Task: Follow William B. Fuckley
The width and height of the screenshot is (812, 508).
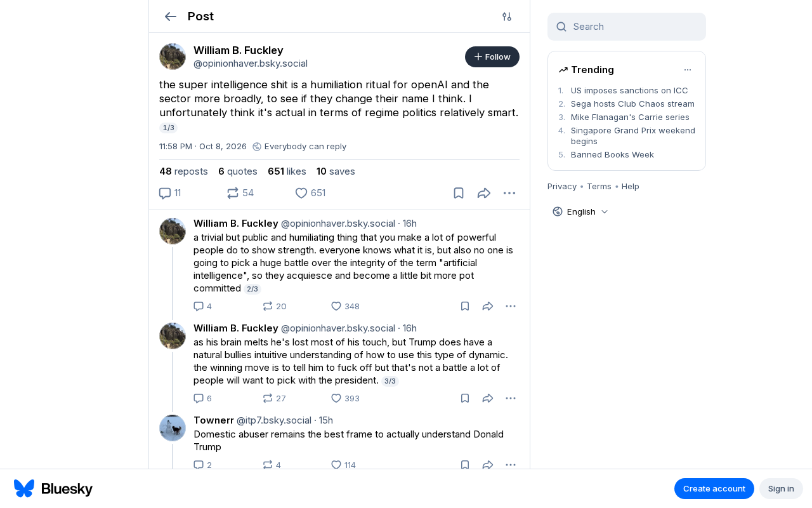Action: 492,57
